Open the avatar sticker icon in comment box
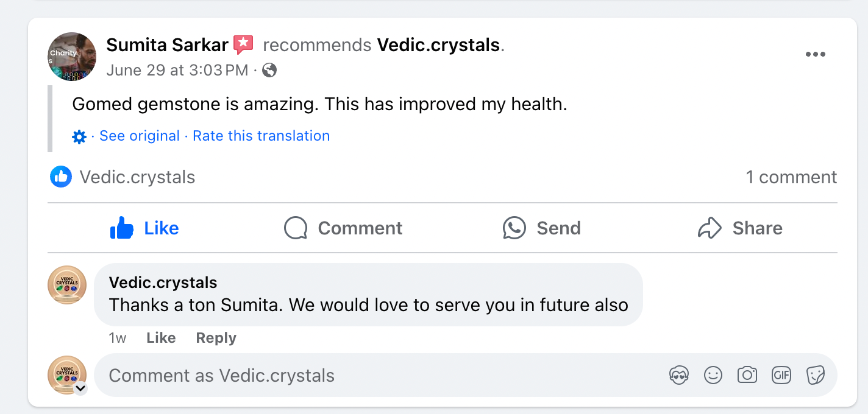The width and height of the screenshot is (868, 414). pos(678,375)
